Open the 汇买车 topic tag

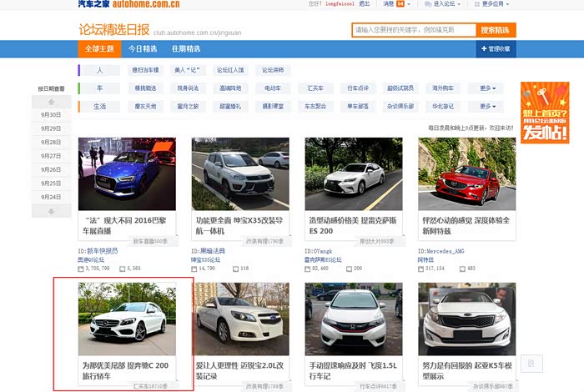pos(315,88)
